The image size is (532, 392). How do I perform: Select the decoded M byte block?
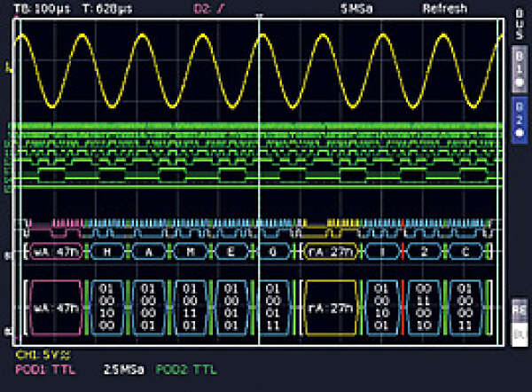tap(191, 252)
